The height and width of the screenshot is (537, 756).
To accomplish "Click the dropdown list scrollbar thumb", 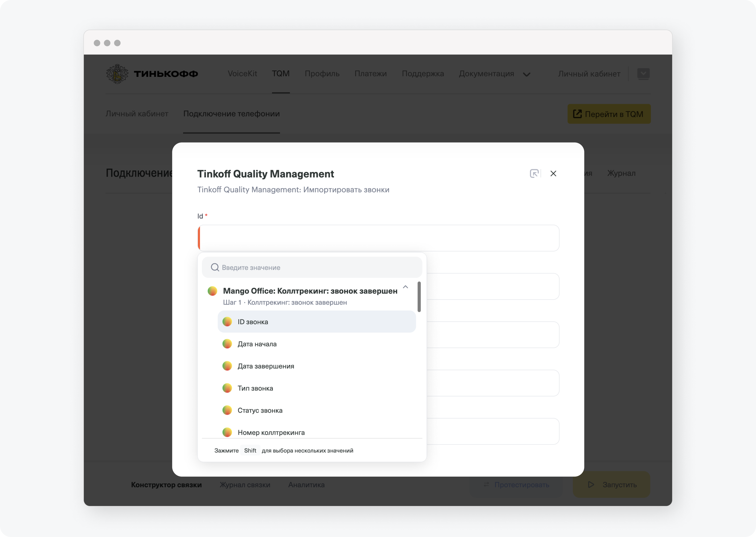I will click(x=419, y=297).
